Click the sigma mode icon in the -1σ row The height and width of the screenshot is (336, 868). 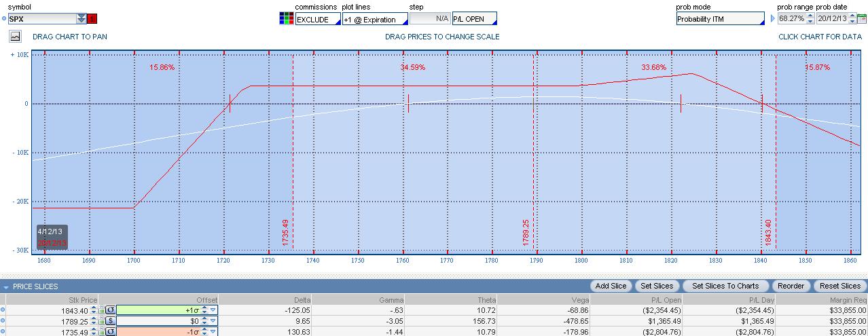point(111,331)
